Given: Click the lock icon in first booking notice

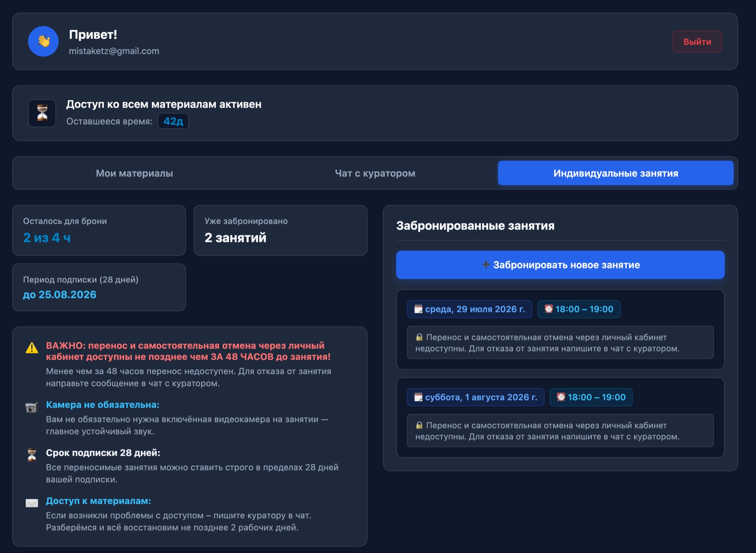Looking at the screenshot, I should [419, 337].
